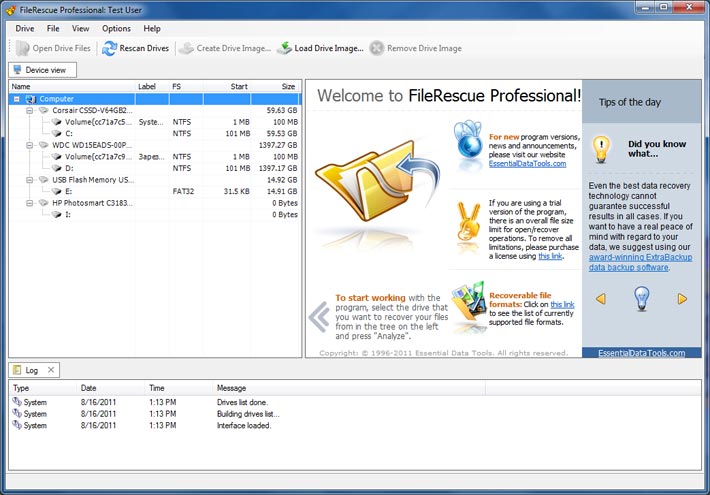The width and height of the screenshot is (710, 495).
Task: Click the Create Drive Image toolbar button
Action: click(225, 48)
